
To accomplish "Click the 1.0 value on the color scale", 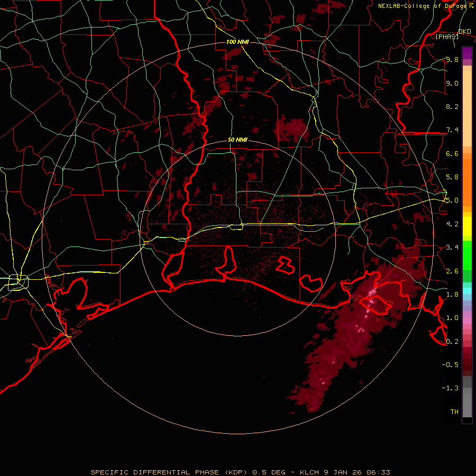I will tap(452, 318).
